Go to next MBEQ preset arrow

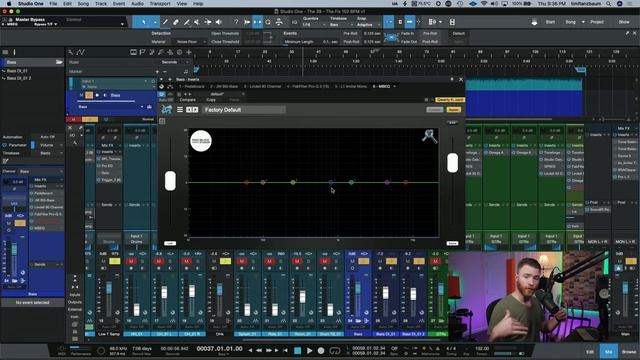(x=195, y=110)
